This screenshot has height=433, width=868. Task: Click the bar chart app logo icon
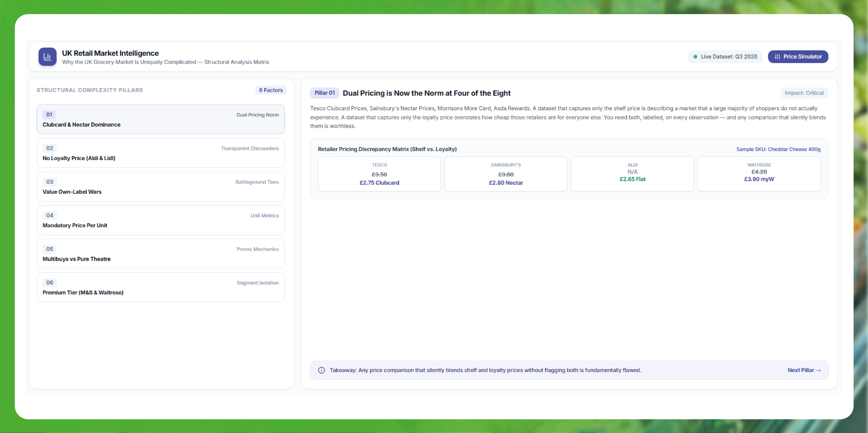coord(48,57)
